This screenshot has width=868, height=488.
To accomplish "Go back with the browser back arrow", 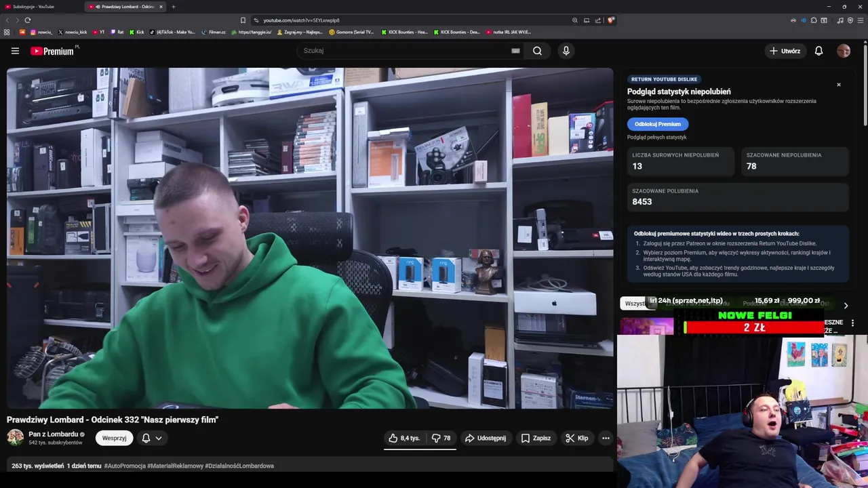I will [7, 20].
